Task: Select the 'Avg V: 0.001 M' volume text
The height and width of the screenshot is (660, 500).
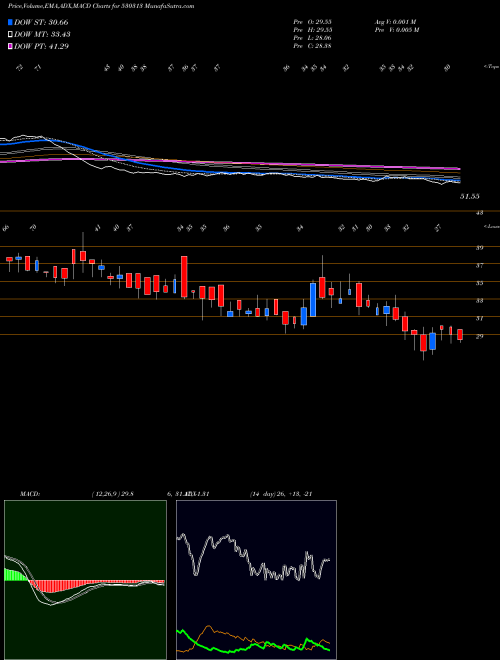Action: (x=395, y=22)
